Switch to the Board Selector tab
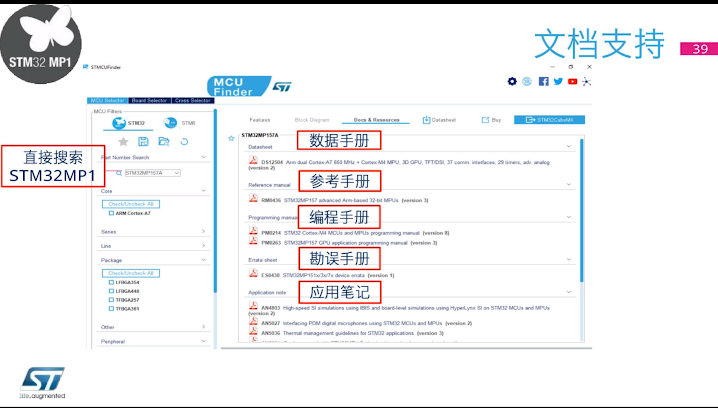The width and height of the screenshot is (718, 408). [x=149, y=100]
